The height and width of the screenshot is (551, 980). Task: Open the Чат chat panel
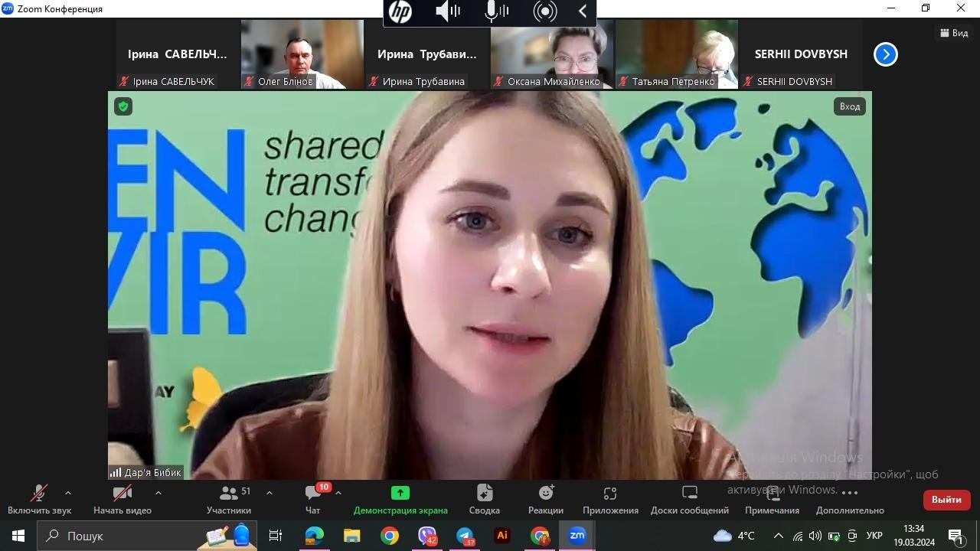(x=313, y=500)
